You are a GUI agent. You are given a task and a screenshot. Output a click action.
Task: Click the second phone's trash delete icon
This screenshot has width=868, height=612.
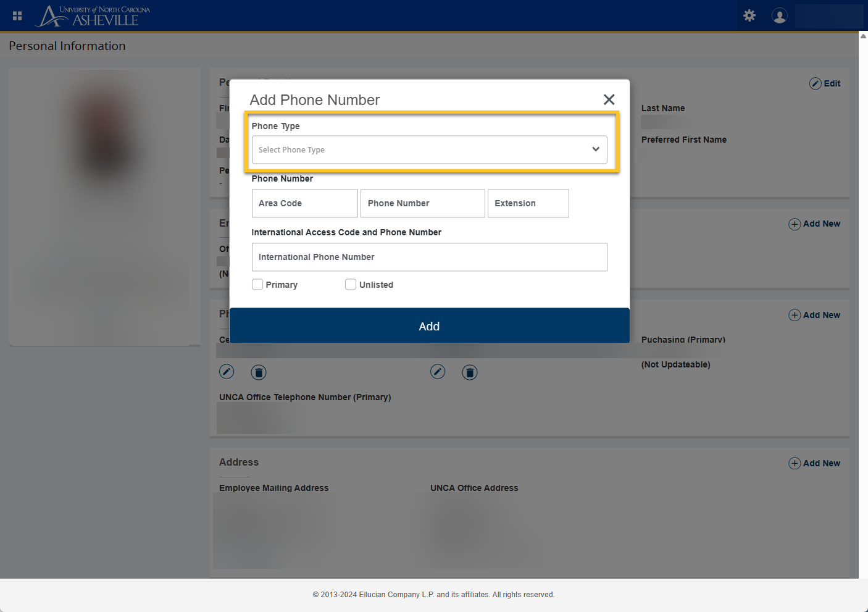(470, 372)
